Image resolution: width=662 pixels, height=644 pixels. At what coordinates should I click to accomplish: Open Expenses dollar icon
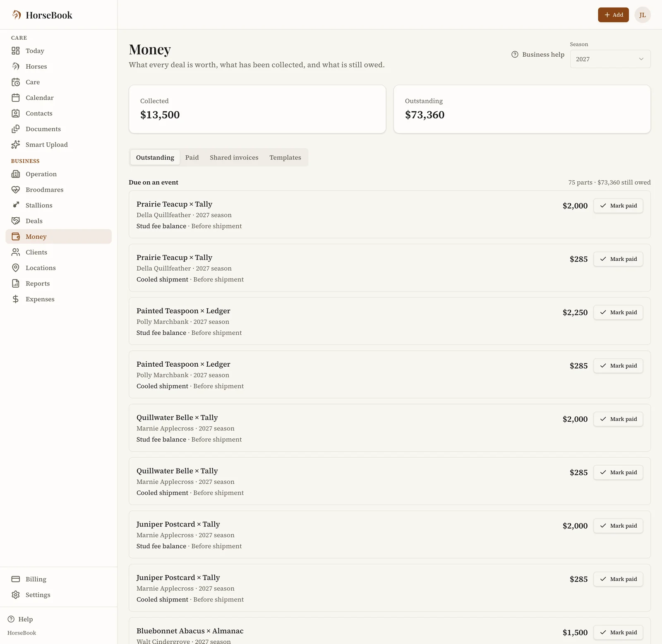coord(16,299)
